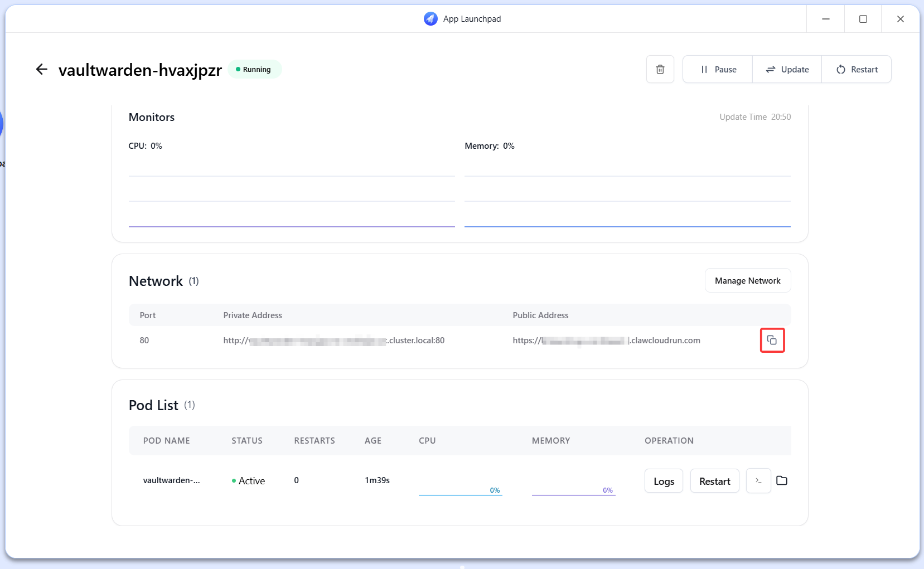Open the clawcloudrun.com public address link
Image resolution: width=924 pixels, height=569 pixels.
(x=606, y=340)
